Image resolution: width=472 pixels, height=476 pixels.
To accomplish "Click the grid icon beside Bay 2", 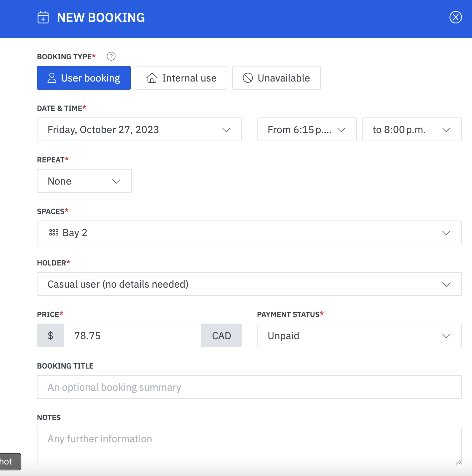I will [x=54, y=232].
